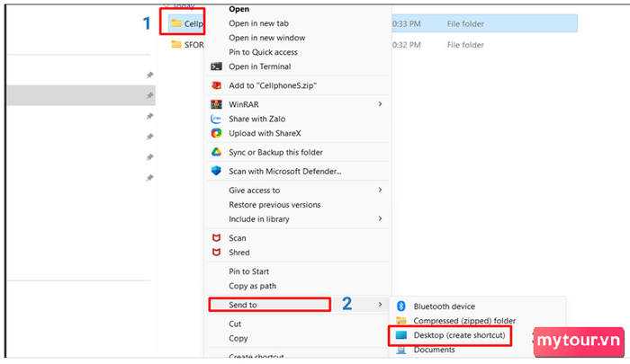
Task: Open Give access to entry
Action: tap(255, 191)
